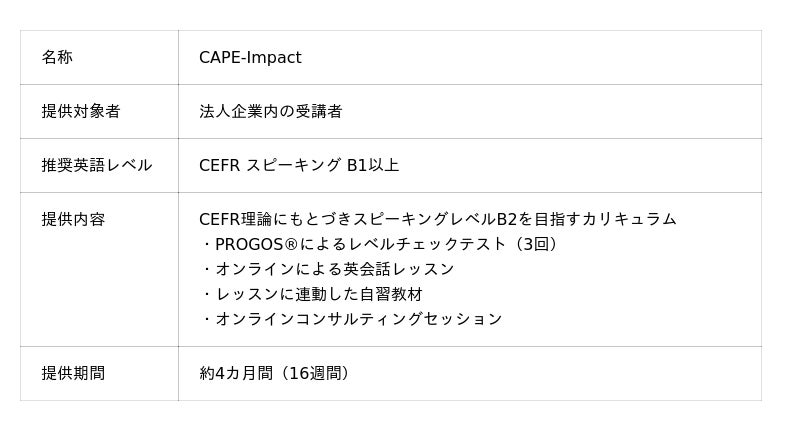800x431 pixels.
Task: Click the 自習教材 text
Action: click(391, 294)
